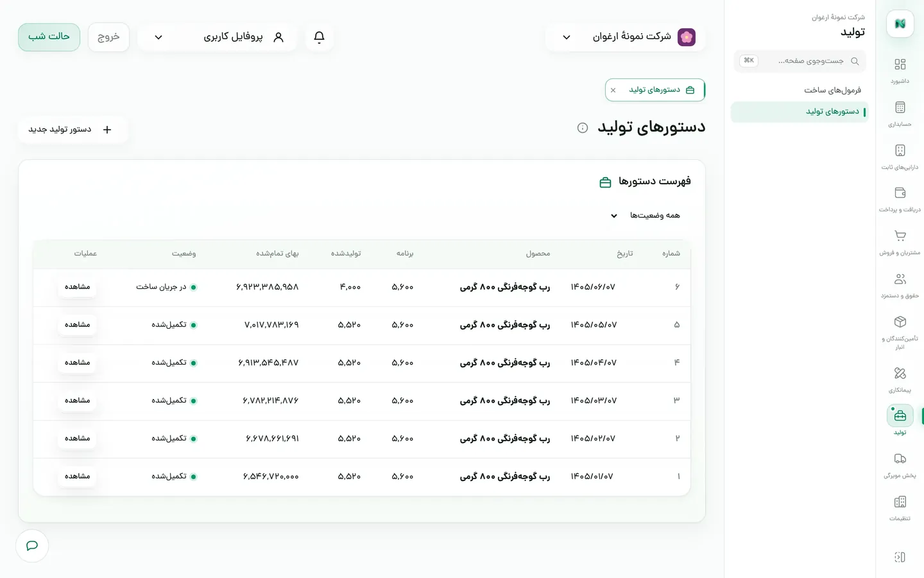This screenshot has width=924, height=578.
Task: Collapse the sidebar with the bottom panel icon
Action: point(900,557)
